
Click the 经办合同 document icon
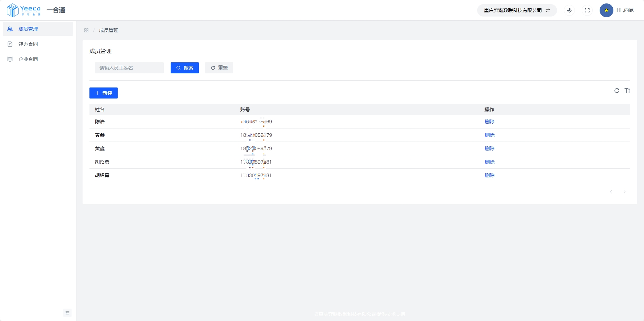10,44
